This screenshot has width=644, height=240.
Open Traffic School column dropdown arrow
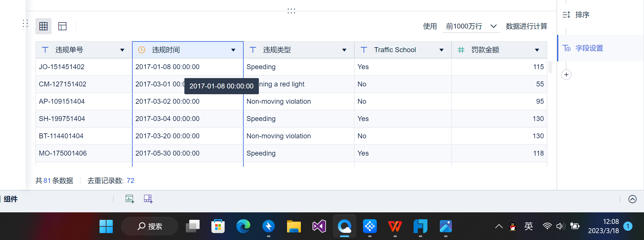click(442, 50)
